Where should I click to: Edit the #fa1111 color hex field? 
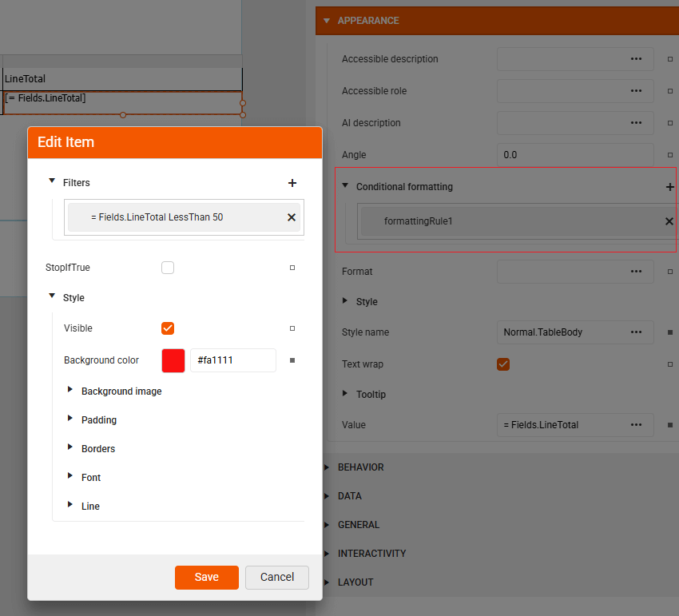tap(233, 360)
